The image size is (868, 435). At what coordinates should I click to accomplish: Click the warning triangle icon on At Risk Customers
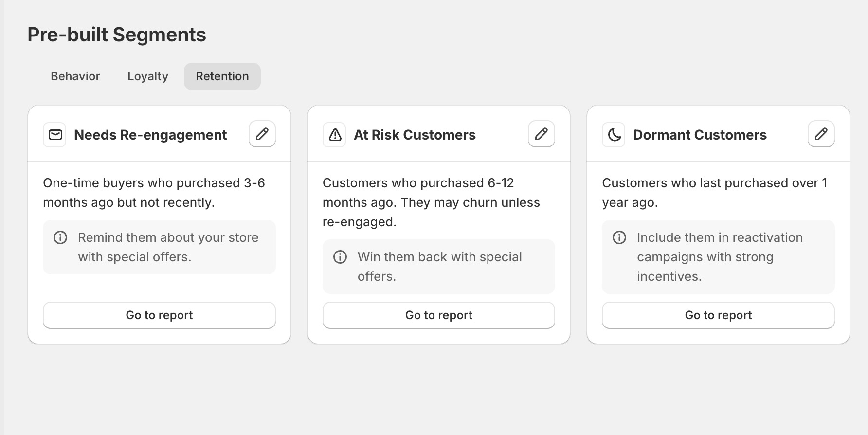point(334,135)
